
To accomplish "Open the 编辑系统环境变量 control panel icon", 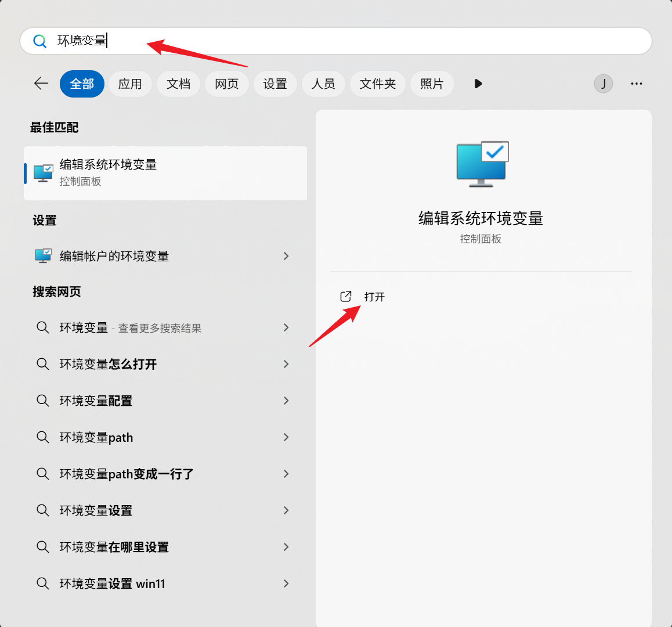I will (43, 172).
